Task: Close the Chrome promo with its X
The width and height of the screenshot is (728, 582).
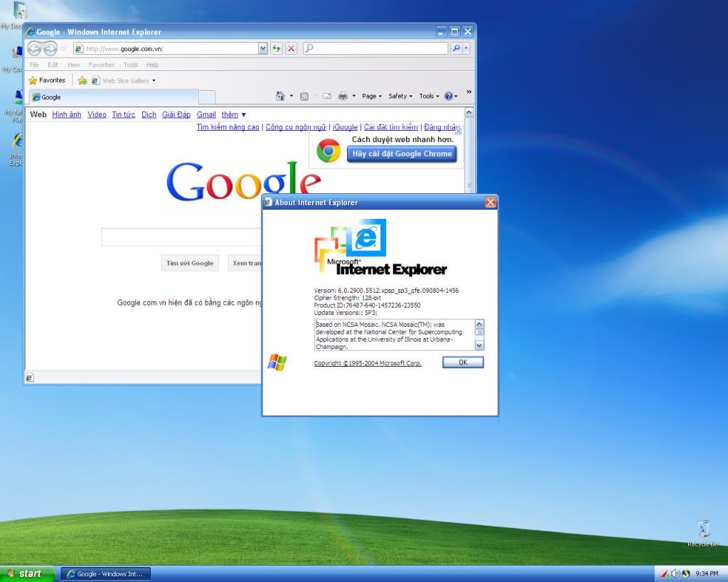Action: pos(459,131)
